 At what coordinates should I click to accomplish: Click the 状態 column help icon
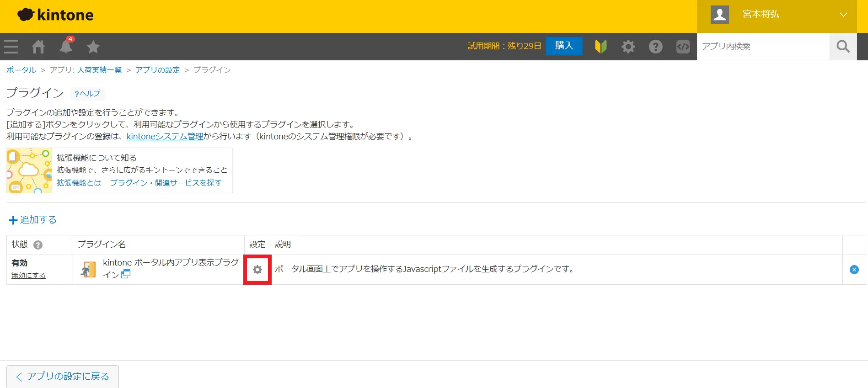[x=38, y=245]
